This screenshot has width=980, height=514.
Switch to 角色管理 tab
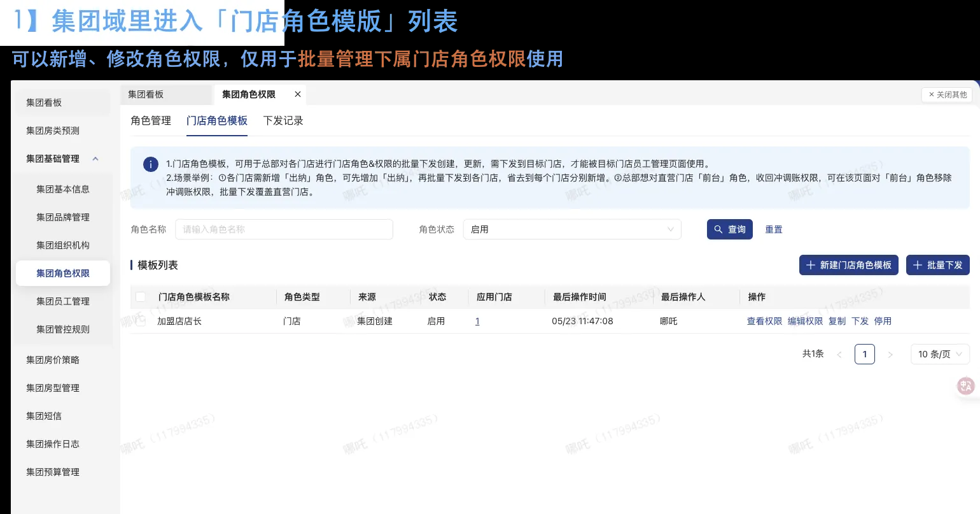pyautogui.click(x=151, y=120)
